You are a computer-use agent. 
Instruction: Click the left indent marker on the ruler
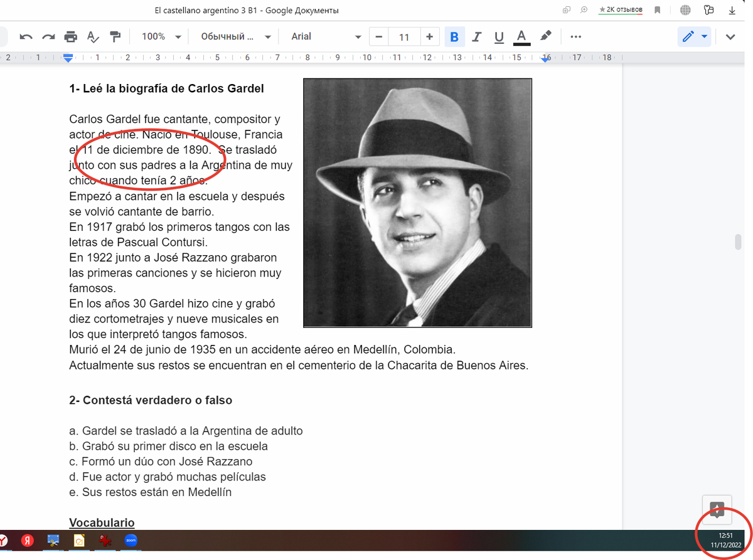pyautogui.click(x=68, y=58)
